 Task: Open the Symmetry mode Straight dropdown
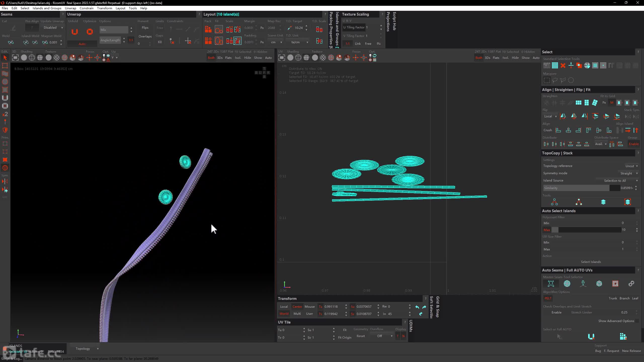click(x=629, y=173)
